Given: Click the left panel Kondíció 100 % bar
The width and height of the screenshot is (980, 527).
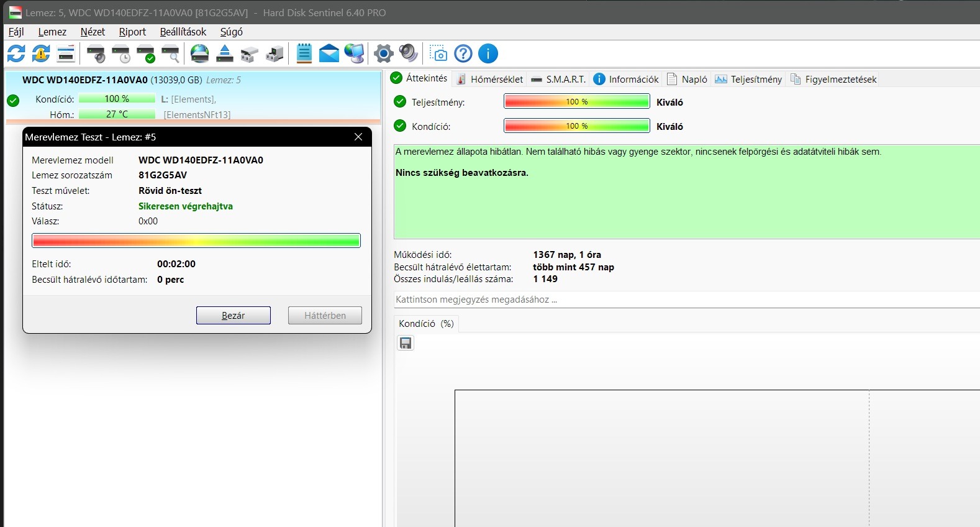Looking at the screenshot, I should pos(117,99).
